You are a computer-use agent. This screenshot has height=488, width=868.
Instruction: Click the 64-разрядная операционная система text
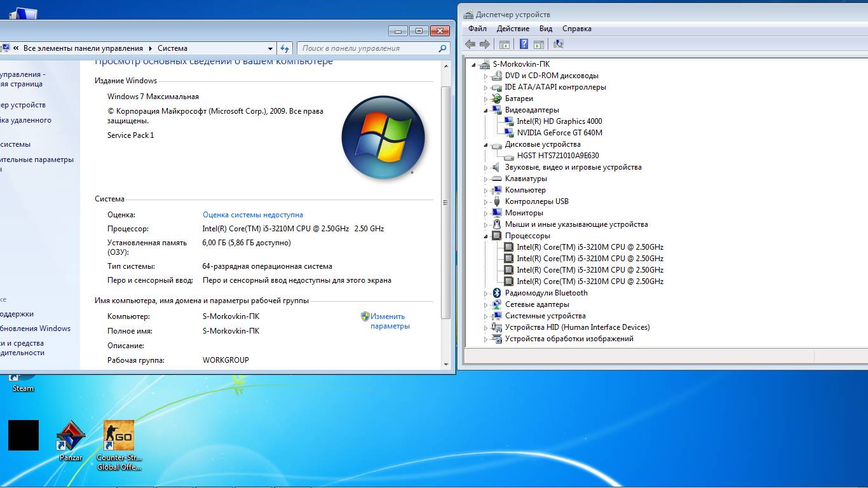point(268,266)
